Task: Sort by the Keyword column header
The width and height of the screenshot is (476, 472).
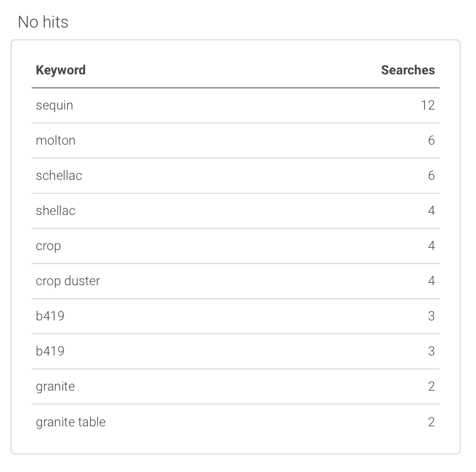Action: [x=61, y=70]
